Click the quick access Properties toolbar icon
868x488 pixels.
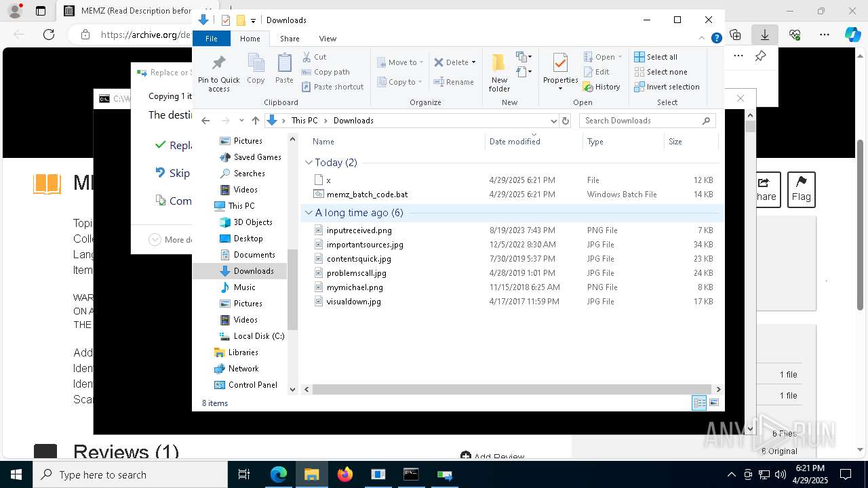(x=226, y=20)
